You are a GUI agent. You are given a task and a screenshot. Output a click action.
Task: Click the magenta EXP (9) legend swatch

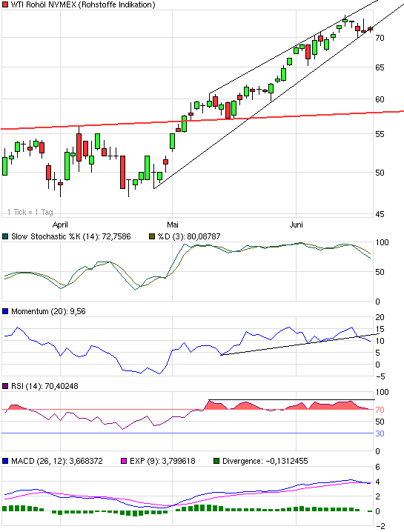(x=124, y=461)
